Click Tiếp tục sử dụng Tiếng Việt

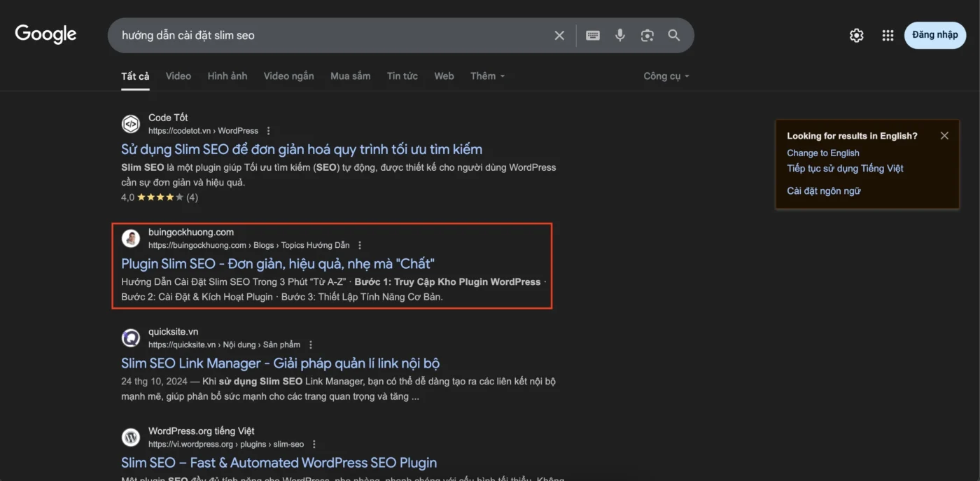click(x=846, y=169)
